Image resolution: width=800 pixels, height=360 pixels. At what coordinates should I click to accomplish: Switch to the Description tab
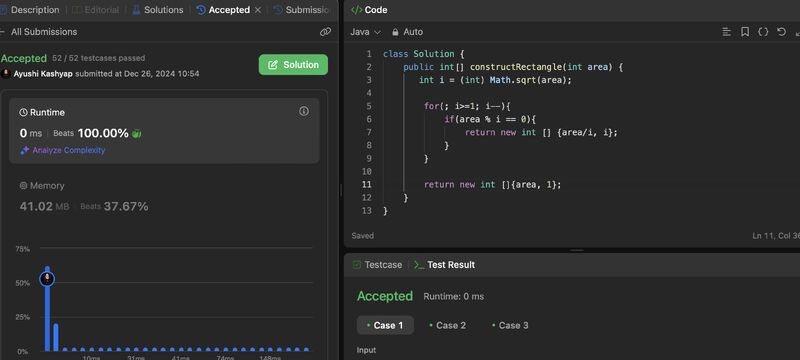click(x=31, y=10)
